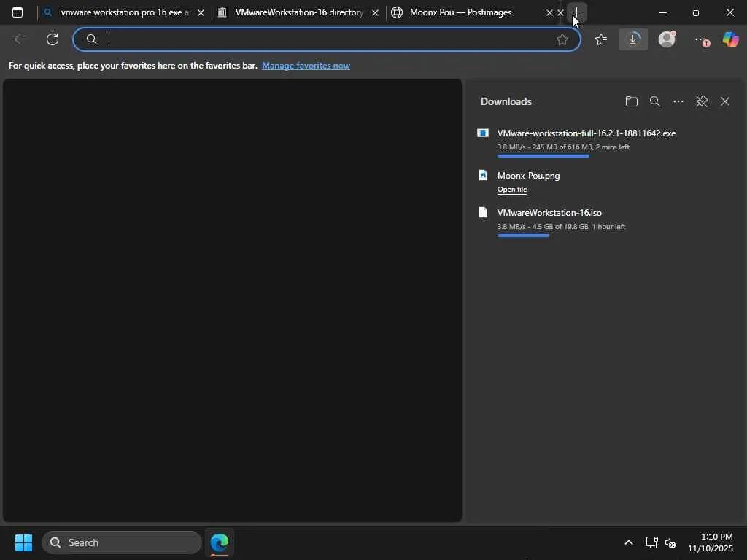Open the network status tray icon
Viewport: 747px width, 560px height.
[651, 542]
